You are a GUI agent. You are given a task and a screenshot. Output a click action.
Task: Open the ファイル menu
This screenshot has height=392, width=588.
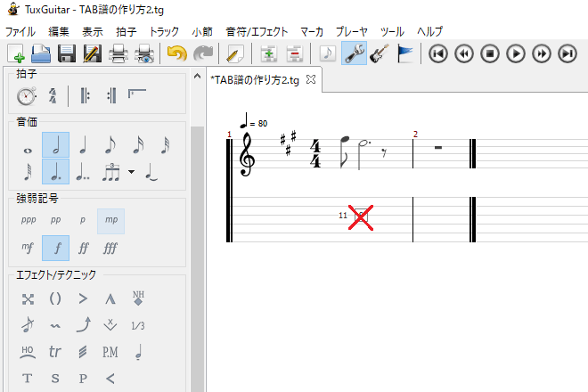[20, 31]
